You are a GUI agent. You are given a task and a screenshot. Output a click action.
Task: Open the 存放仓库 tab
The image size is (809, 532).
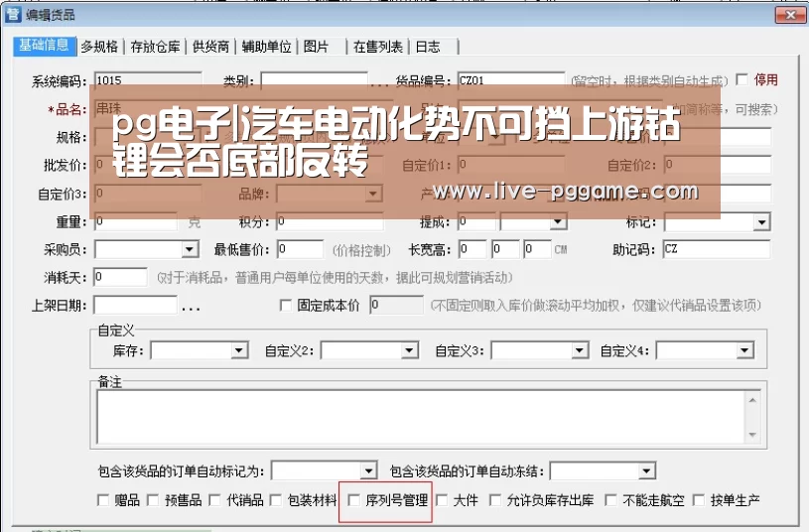pyautogui.click(x=155, y=47)
